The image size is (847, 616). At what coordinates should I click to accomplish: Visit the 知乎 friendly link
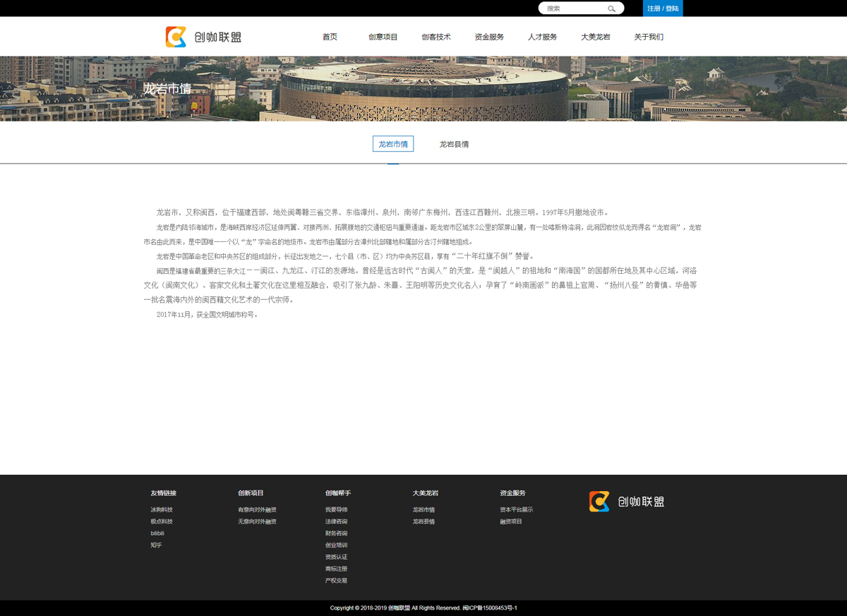[156, 545]
